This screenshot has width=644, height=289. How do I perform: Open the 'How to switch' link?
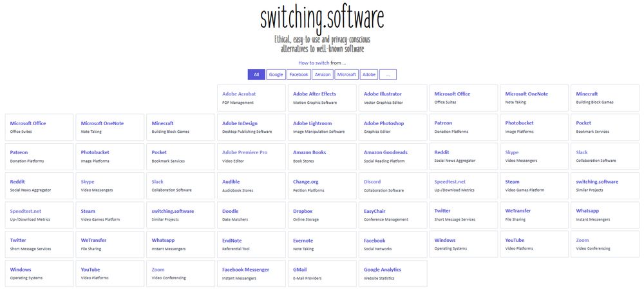314,63
